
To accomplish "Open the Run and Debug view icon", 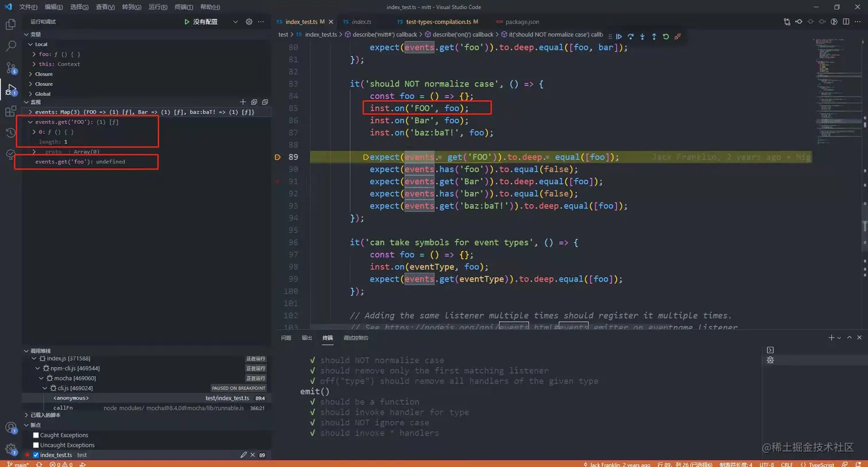I will pos(10,90).
